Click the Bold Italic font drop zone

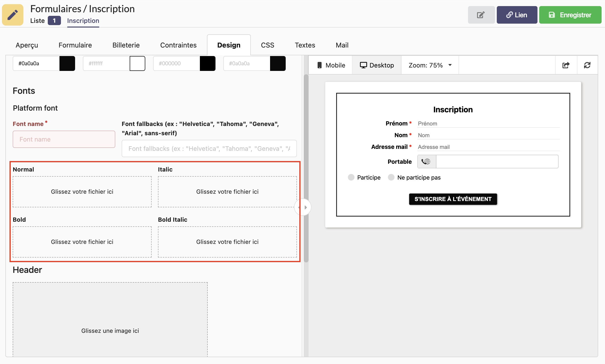pyautogui.click(x=227, y=242)
